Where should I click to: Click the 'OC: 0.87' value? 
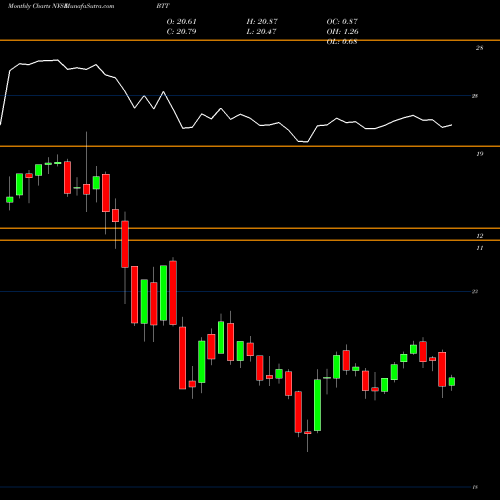pyautogui.click(x=342, y=22)
